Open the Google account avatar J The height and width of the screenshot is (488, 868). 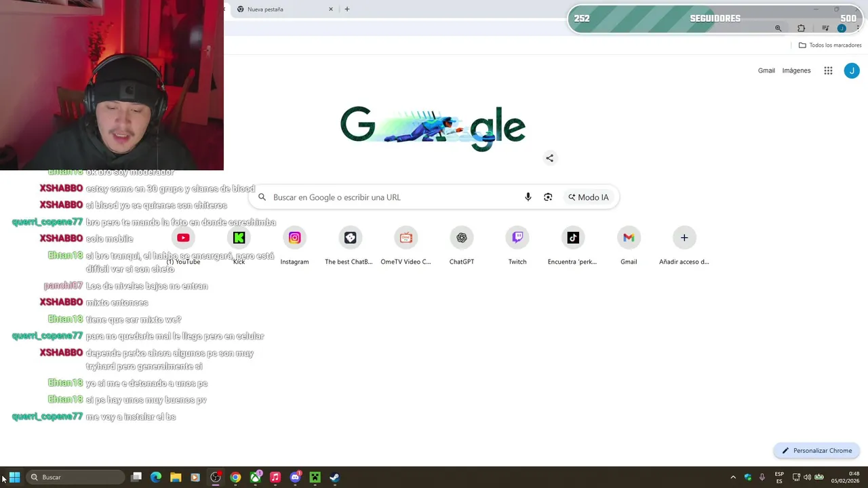pyautogui.click(x=852, y=70)
